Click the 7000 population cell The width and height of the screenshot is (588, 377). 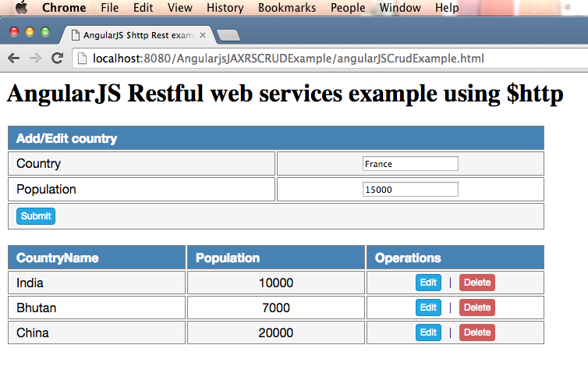[x=275, y=308]
